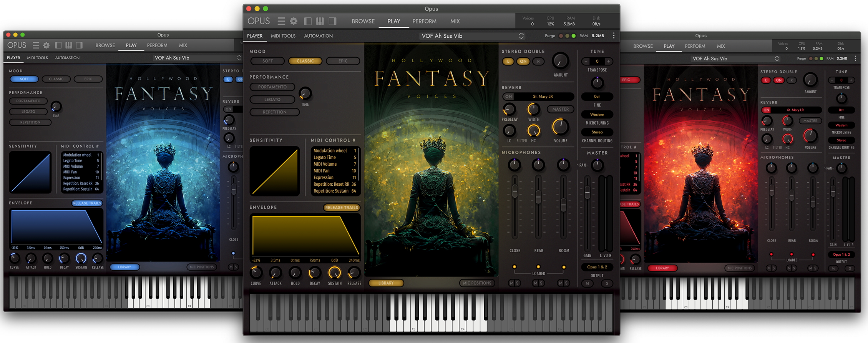The height and width of the screenshot is (343, 868).
Task: Toggle Stereo Double ON in the gold-themed window
Action: tap(523, 62)
